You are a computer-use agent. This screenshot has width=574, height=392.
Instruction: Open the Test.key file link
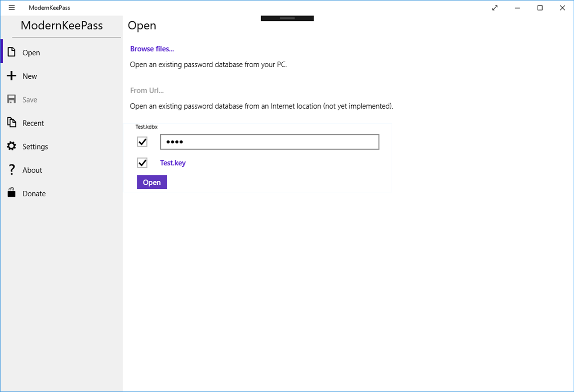point(172,162)
